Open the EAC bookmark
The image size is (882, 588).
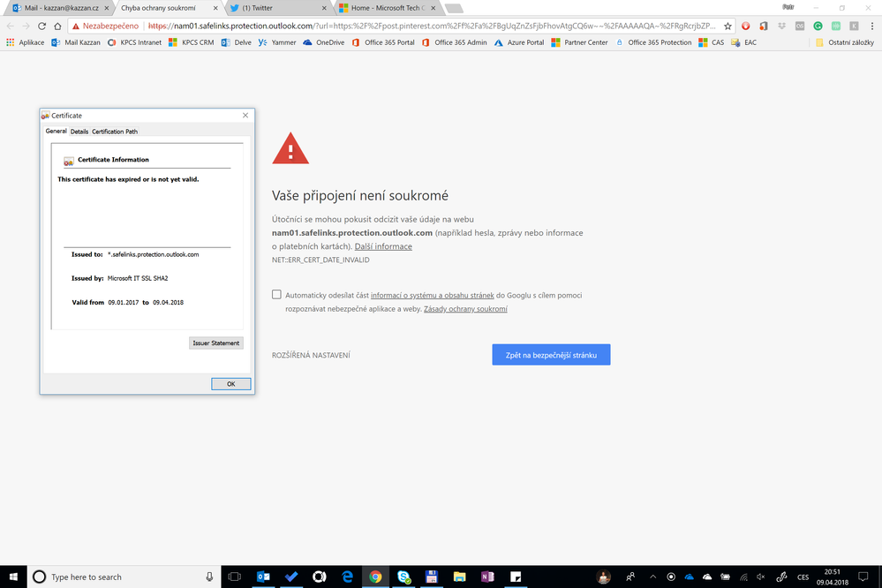pyautogui.click(x=744, y=42)
